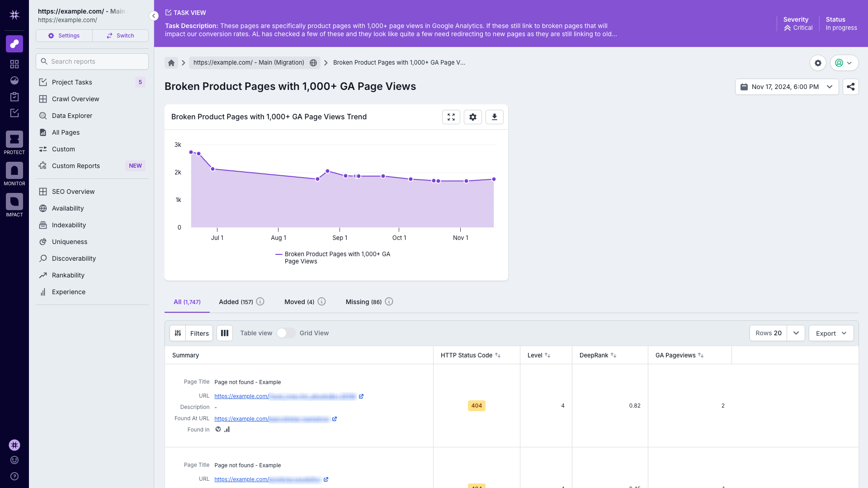Open the tasks checkbox icon in left rail
Screen dimensions: 868x488
click(x=14, y=113)
